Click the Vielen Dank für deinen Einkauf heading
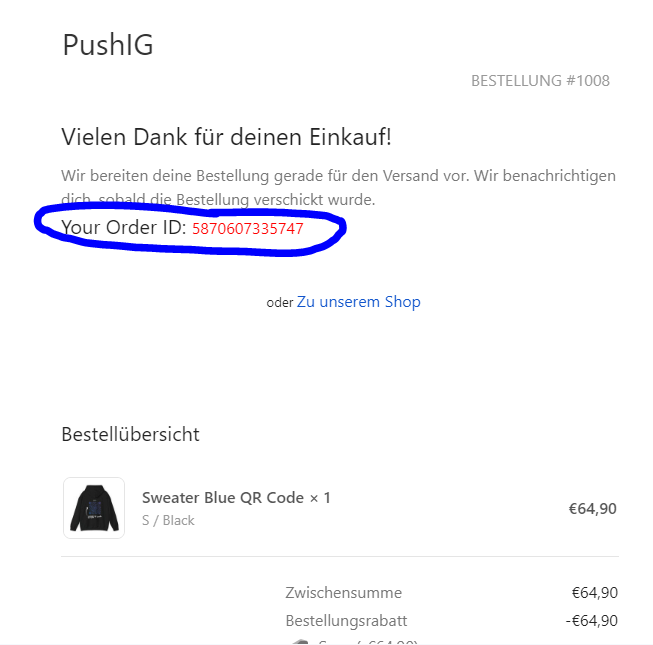 click(227, 137)
